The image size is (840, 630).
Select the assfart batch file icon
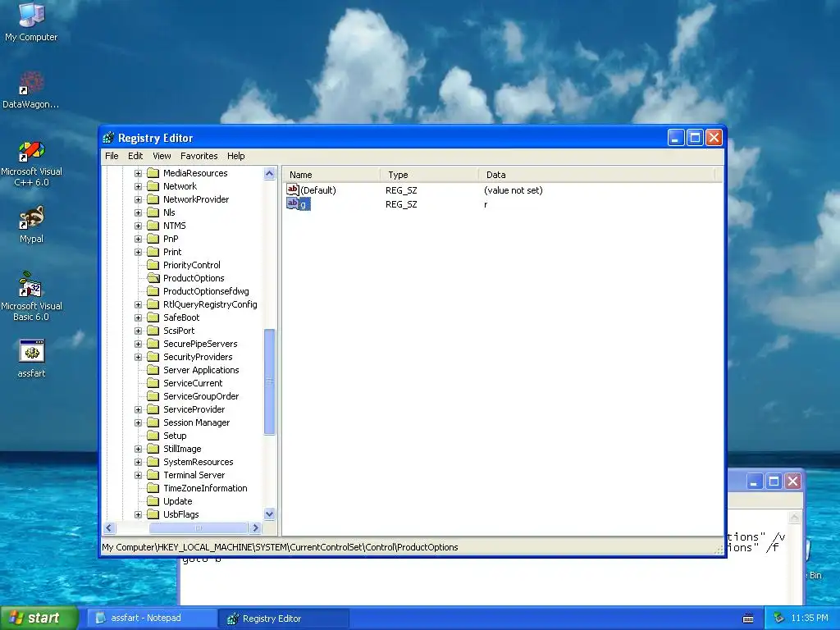coord(31,358)
